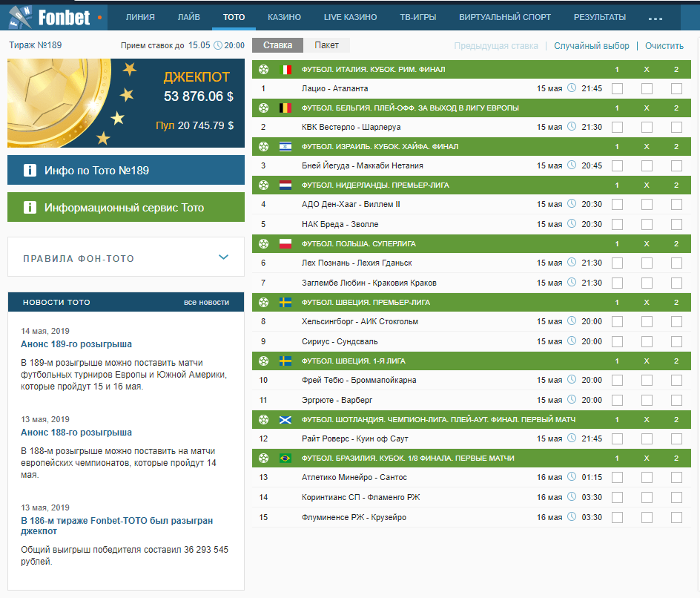Check outcome 1 for Коринтианс СП - Фламенго РЖ

click(618, 497)
